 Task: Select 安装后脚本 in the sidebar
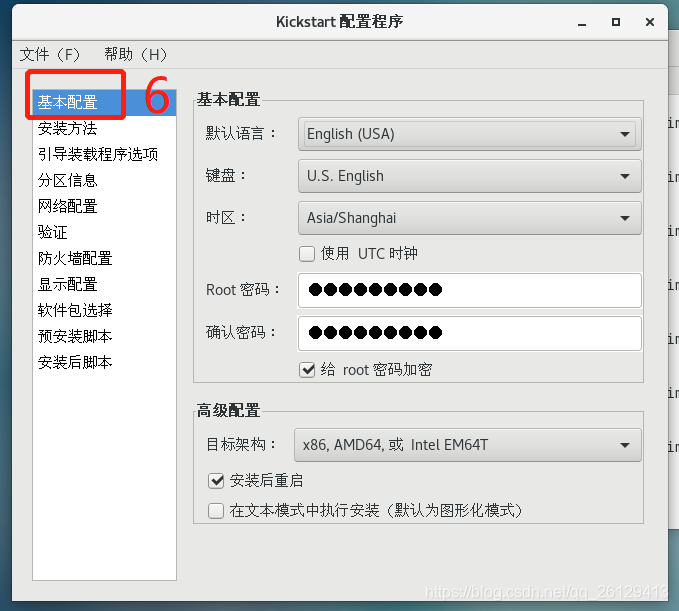click(104, 362)
